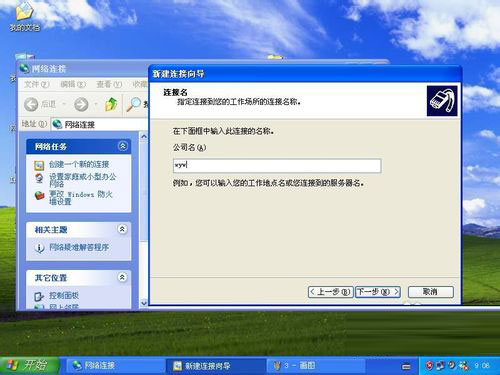Click the address bar 网络连接 icon
The width and height of the screenshot is (500, 375).
57,124
